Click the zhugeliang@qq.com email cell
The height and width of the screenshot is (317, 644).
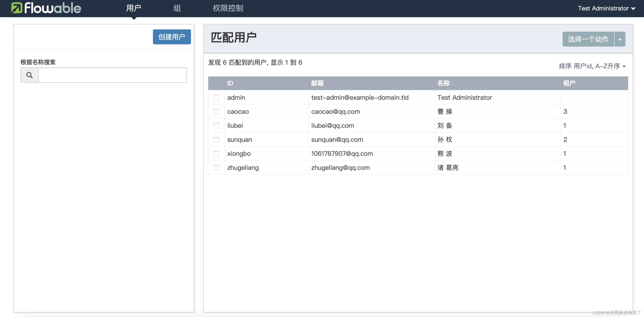pyautogui.click(x=372, y=167)
